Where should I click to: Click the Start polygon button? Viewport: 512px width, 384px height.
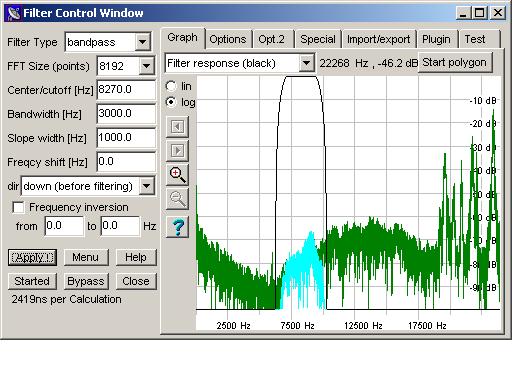(x=455, y=62)
